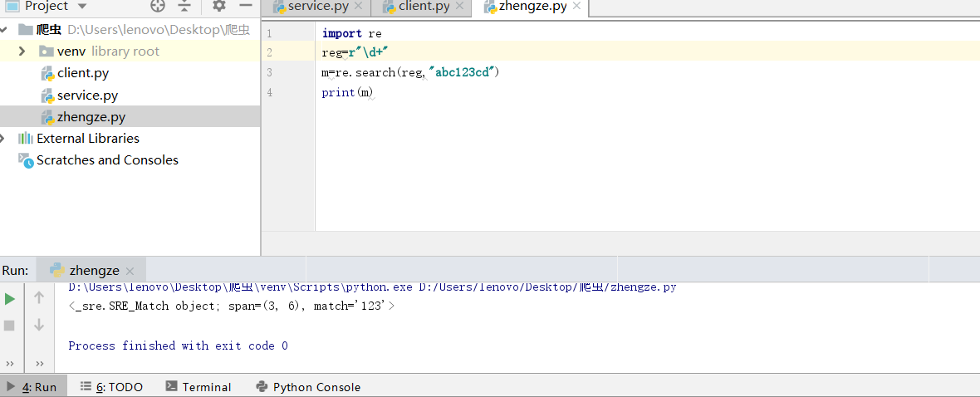Close the client.py tab
The image size is (980, 397).
[x=459, y=7]
